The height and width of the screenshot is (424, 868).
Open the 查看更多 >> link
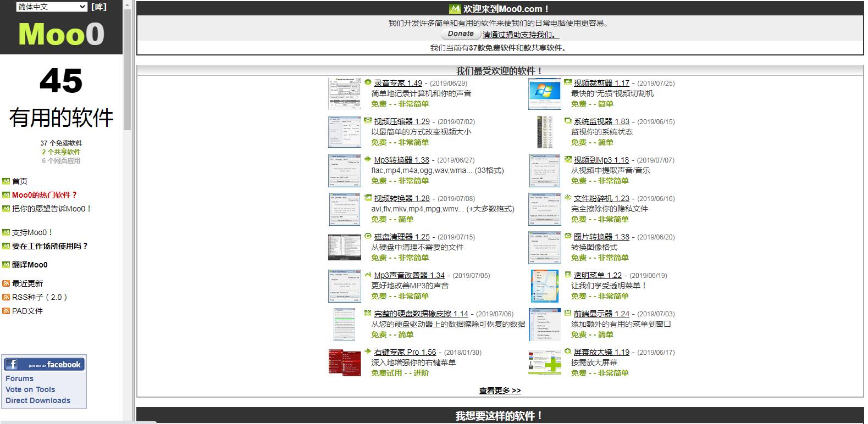(500, 390)
